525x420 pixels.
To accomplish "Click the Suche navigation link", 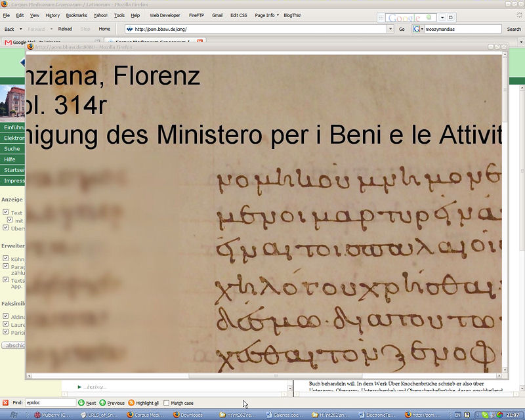I will point(12,149).
